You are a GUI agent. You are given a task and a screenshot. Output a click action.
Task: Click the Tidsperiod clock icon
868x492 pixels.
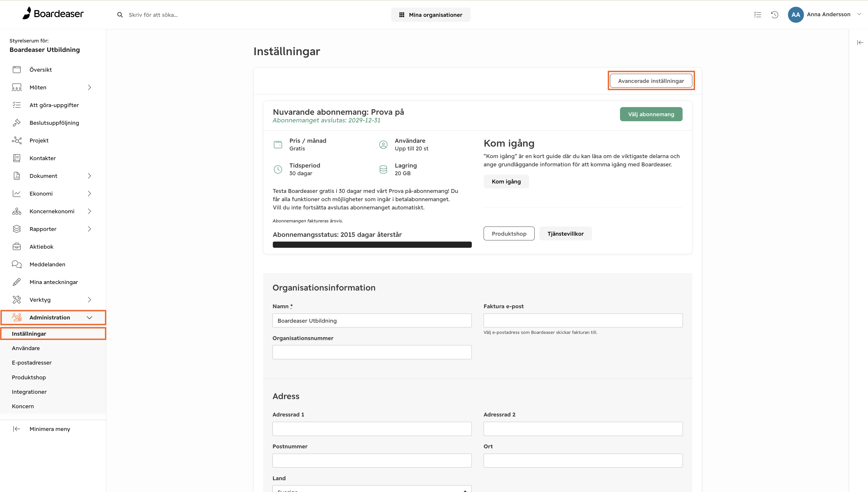(x=278, y=169)
